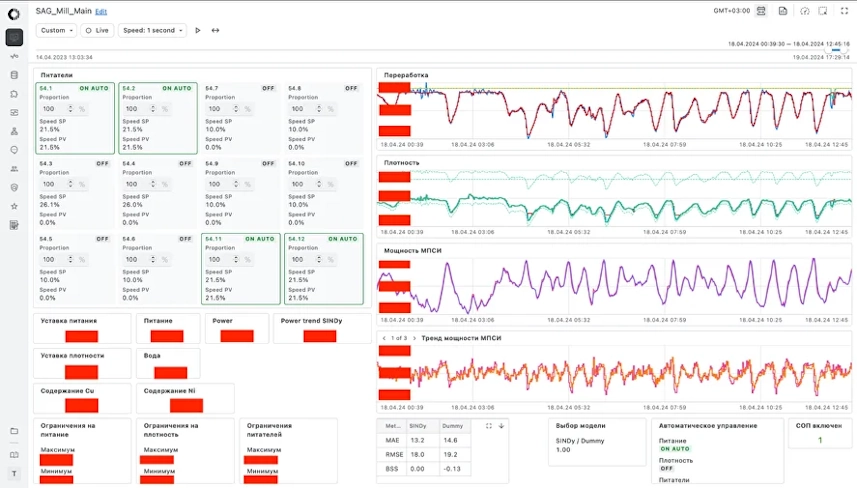857x488 pixels.
Task: Expand the Speed: 1 second dropdown
Action: coord(152,31)
